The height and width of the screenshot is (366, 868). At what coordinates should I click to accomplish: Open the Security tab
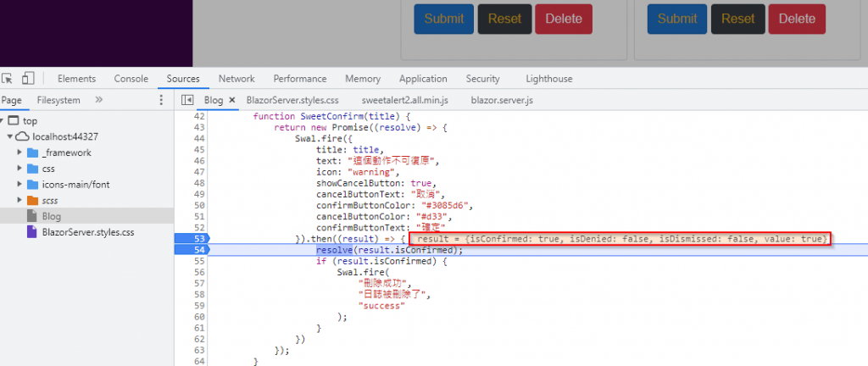(x=482, y=79)
